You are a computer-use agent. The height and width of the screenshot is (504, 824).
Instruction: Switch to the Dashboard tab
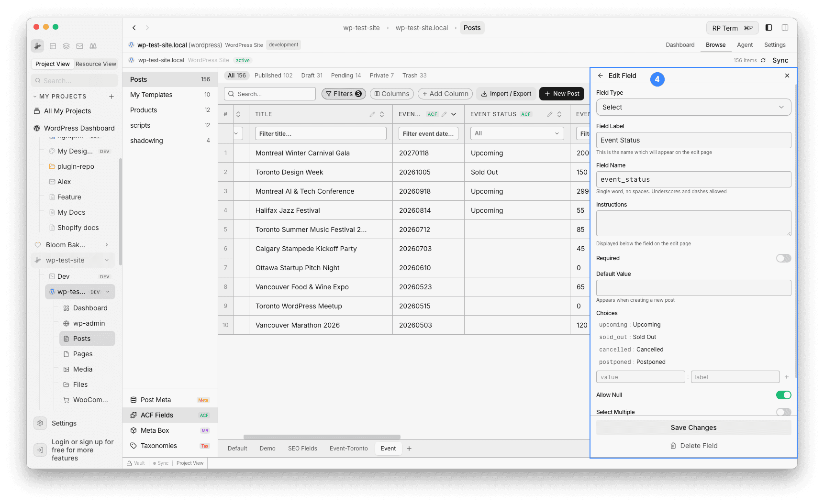pyautogui.click(x=680, y=45)
